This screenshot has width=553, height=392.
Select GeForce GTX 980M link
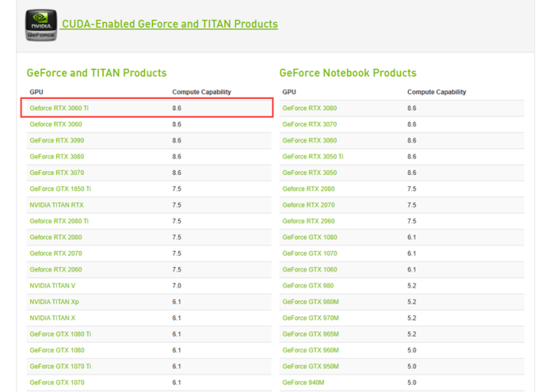[311, 301]
